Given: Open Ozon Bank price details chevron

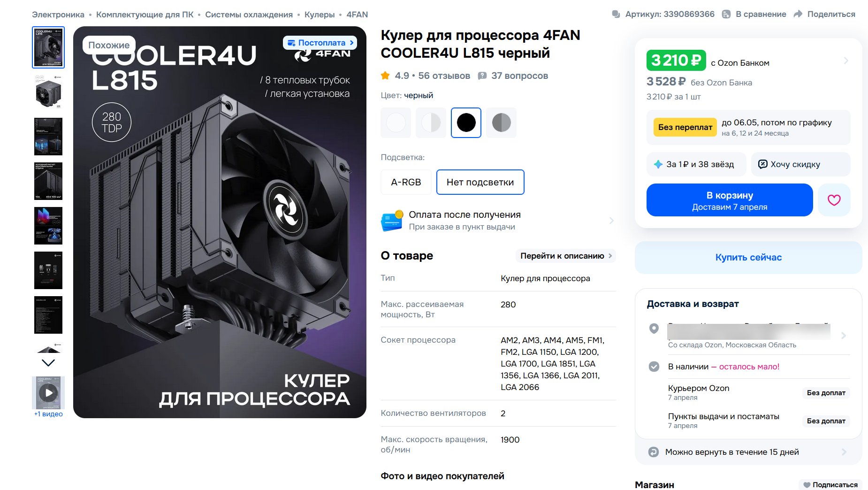Looking at the screenshot, I should pos(846,61).
